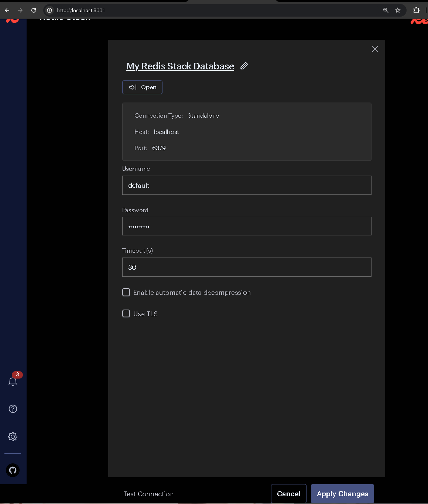This screenshot has height=504, width=428.
Task: Open the notifications bell icon
Action: click(13, 381)
